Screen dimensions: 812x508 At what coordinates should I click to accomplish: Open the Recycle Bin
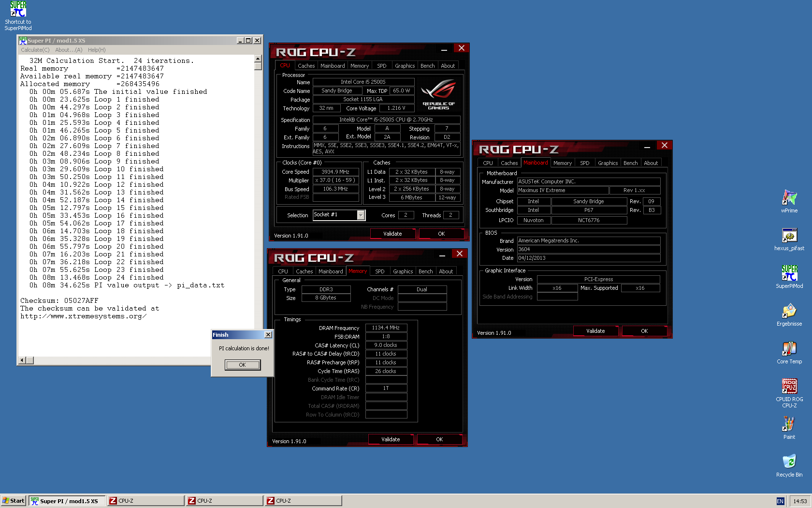tap(789, 465)
